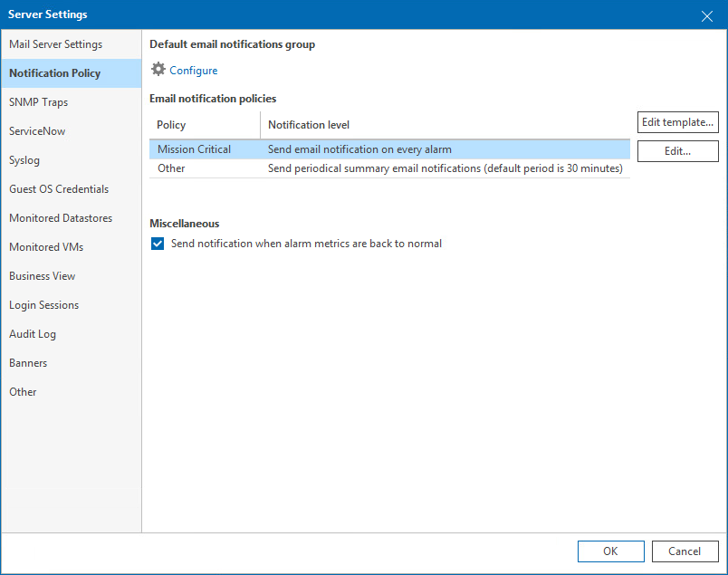The height and width of the screenshot is (575, 728).
Task: Go to the Syslog configuration section
Action: (x=27, y=159)
